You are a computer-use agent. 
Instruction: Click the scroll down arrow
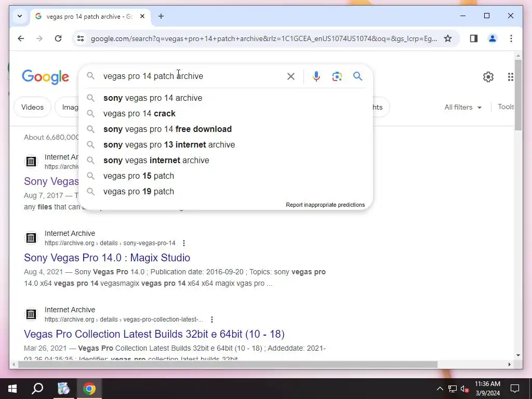518,355
